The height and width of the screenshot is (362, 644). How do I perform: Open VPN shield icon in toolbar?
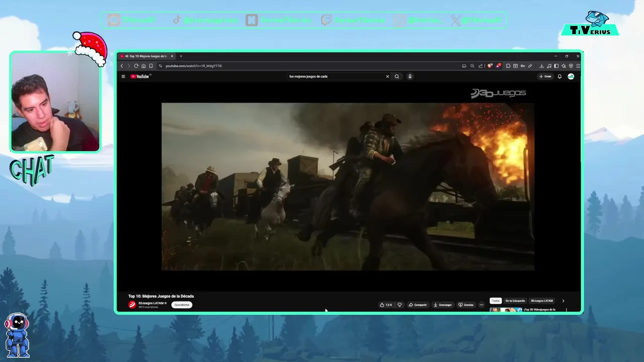(x=571, y=66)
